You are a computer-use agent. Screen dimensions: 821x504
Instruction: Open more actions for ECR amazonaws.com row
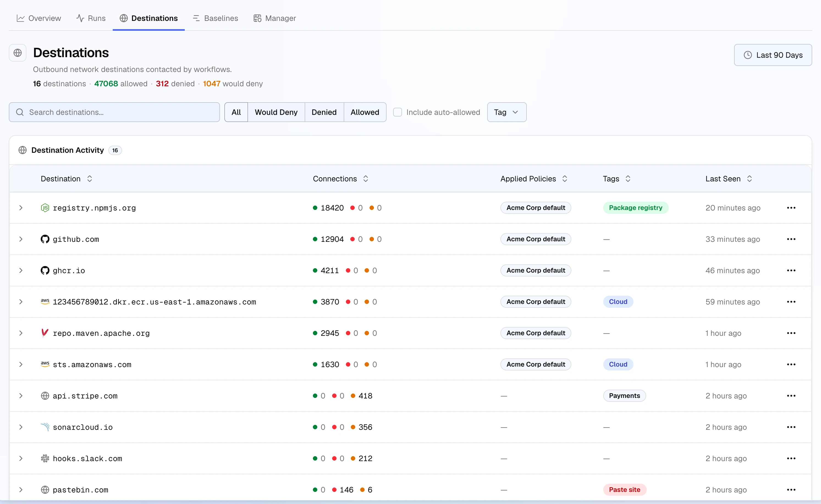click(791, 302)
